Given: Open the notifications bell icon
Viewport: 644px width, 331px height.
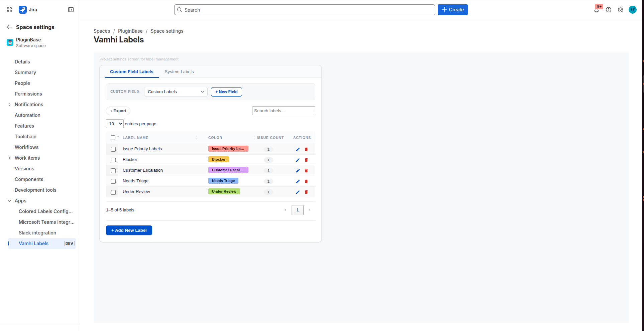Looking at the screenshot, I should (597, 10).
